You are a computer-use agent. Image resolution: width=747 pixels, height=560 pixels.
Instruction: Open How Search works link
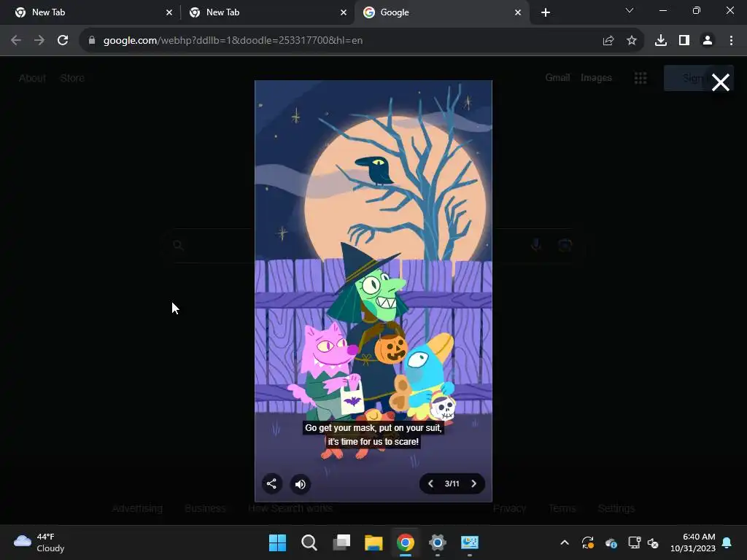290,508
